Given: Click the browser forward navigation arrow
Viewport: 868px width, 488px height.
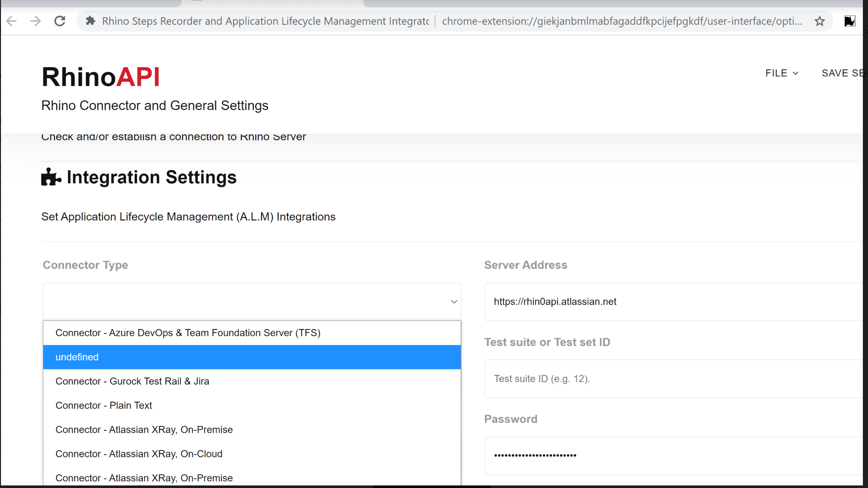Looking at the screenshot, I should (35, 21).
